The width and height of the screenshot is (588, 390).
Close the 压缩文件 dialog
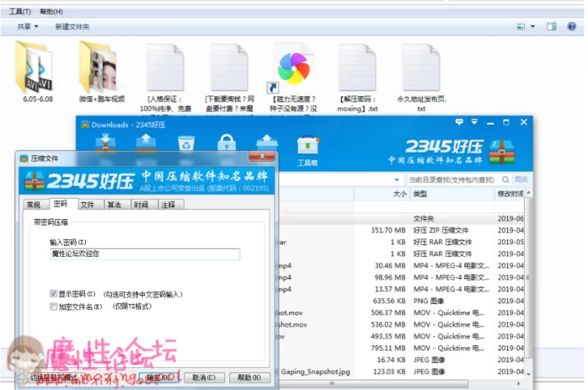262,156
